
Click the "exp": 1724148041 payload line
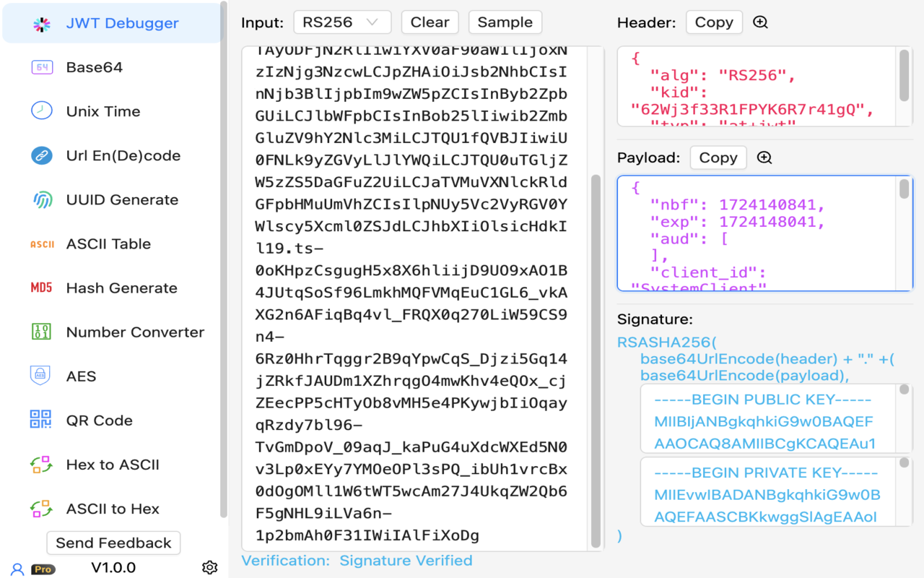click(736, 222)
